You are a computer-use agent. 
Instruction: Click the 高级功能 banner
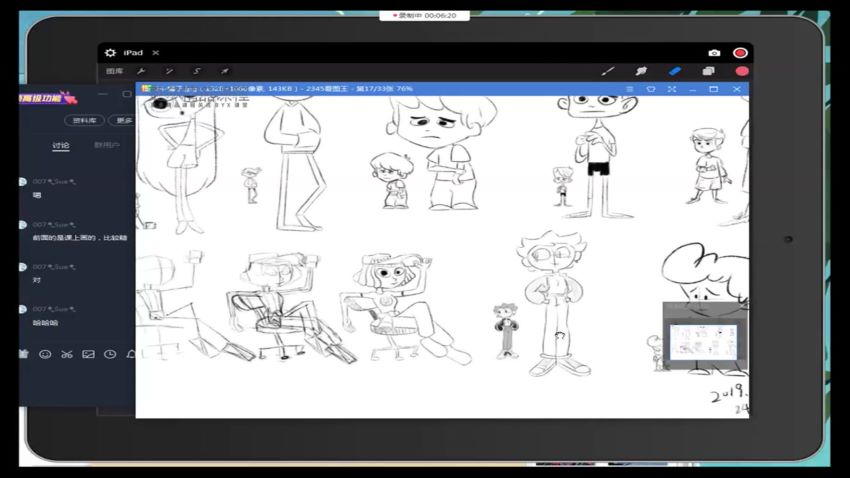click(48, 99)
